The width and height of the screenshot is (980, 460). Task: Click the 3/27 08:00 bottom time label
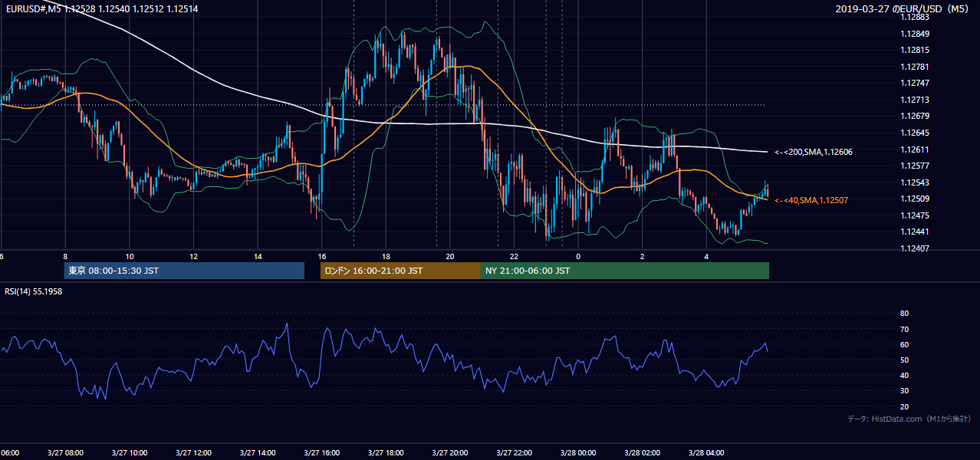[x=65, y=453]
